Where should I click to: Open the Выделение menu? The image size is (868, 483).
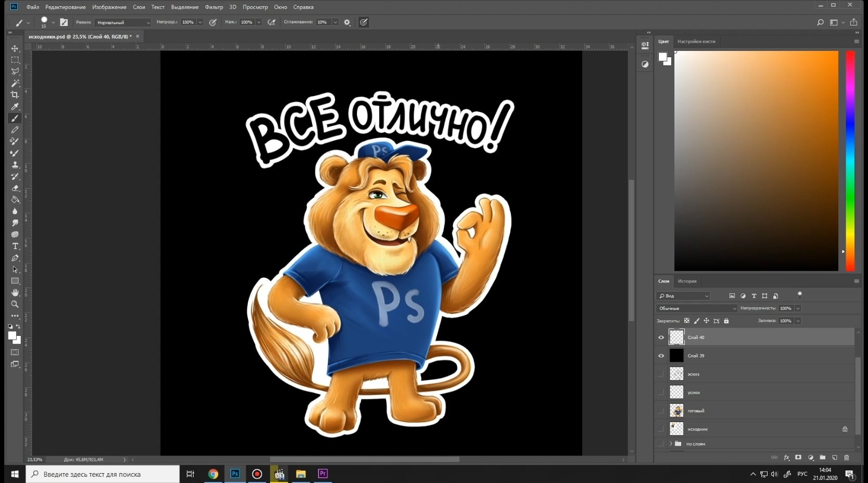tap(185, 7)
